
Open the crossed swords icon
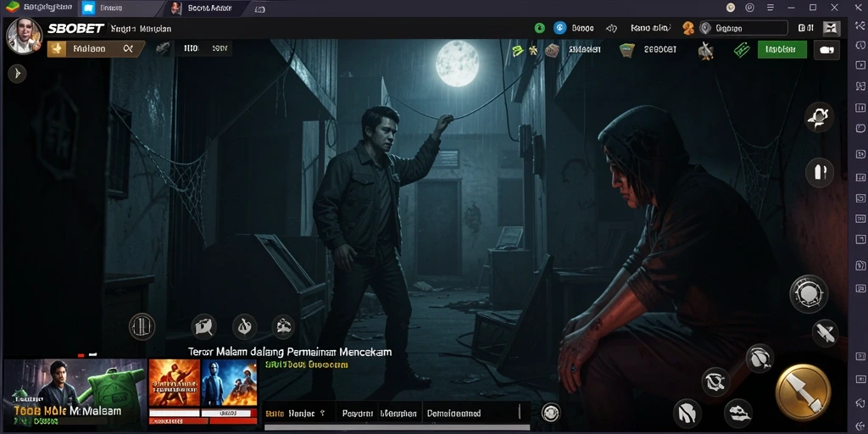[x=705, y=50]
